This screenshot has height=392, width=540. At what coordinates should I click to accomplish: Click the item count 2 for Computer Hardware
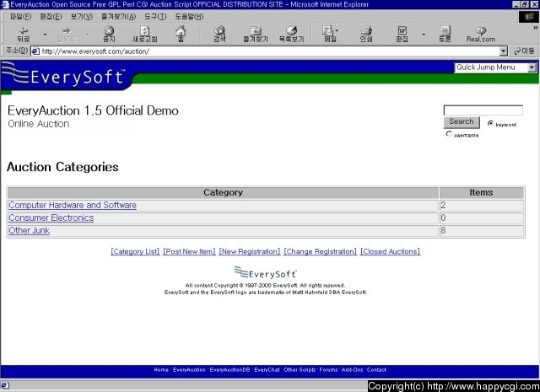[x=443, y=205]
